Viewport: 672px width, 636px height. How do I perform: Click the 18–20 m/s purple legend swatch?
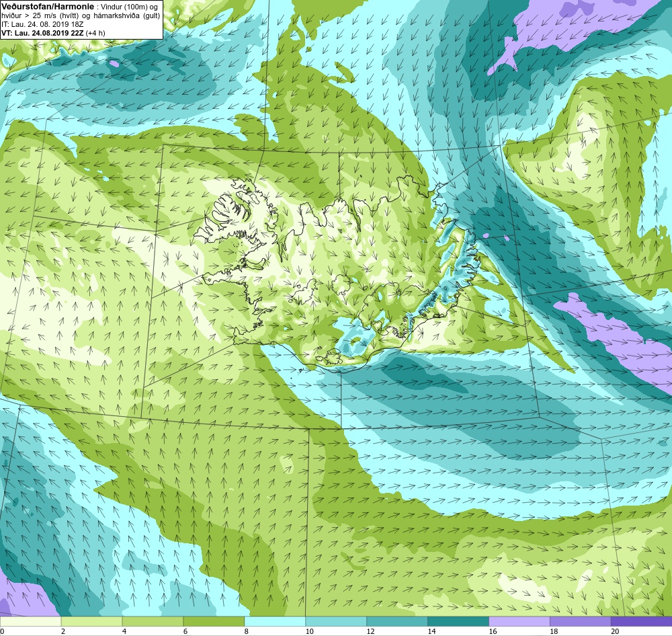pyautogui.click(x=581, y=621)
